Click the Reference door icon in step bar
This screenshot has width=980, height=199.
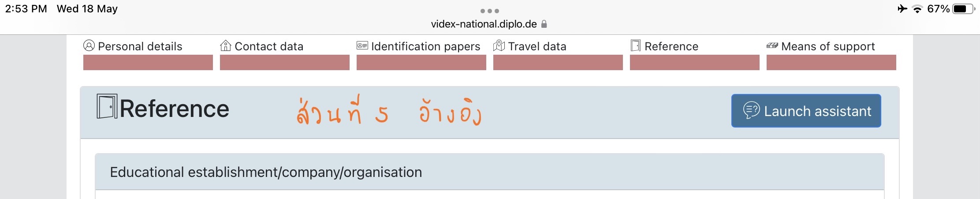[636, 45]
